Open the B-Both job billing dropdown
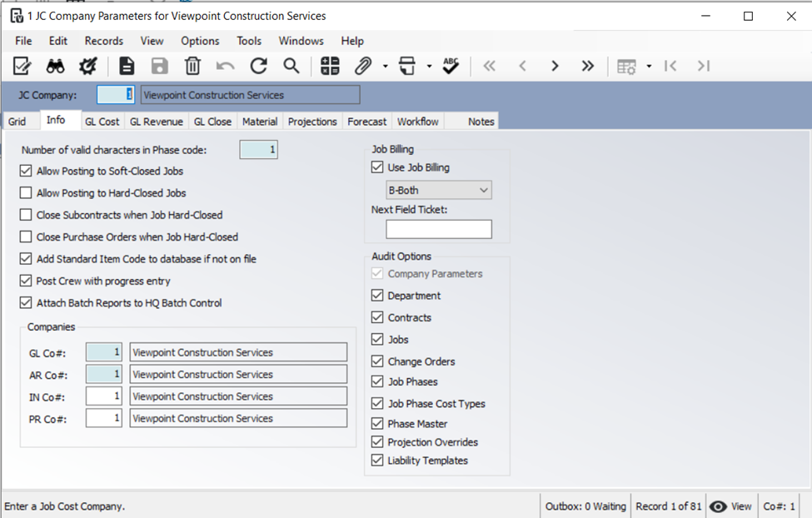812x518 pixels. (x=439, y=190)
